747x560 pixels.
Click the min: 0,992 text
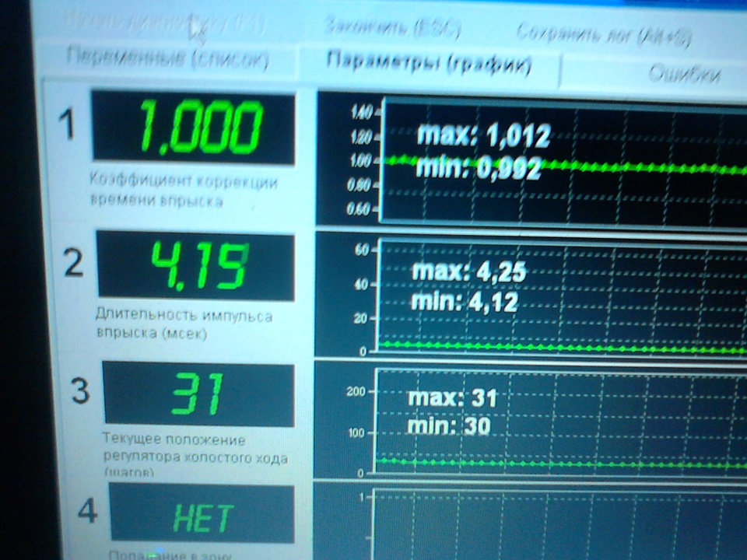coord(479,169)
